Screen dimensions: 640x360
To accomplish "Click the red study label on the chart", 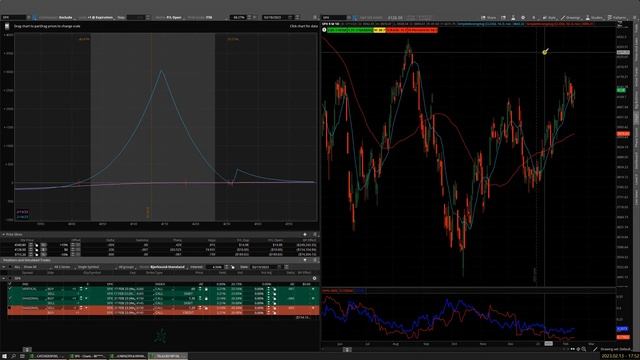I will point(411,30).
